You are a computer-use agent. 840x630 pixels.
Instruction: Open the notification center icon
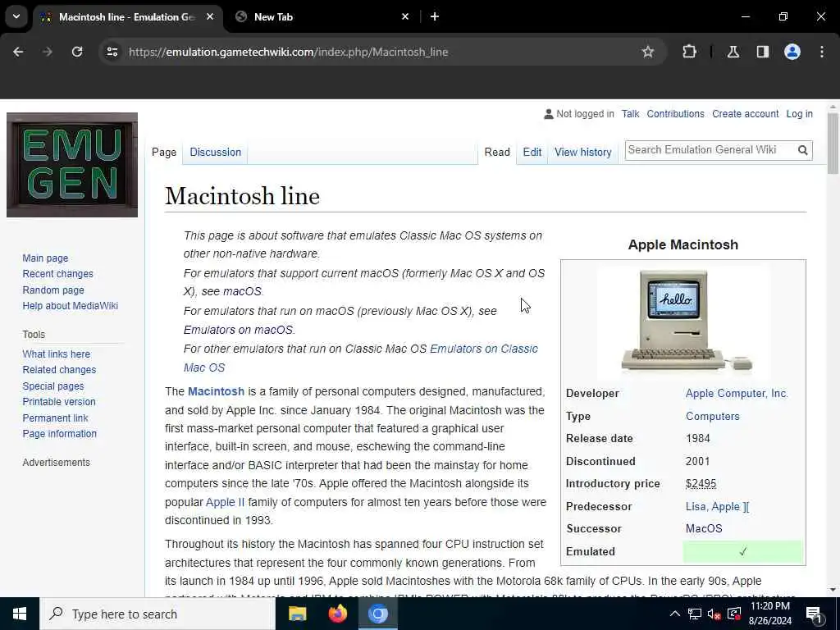coord(815,614)
